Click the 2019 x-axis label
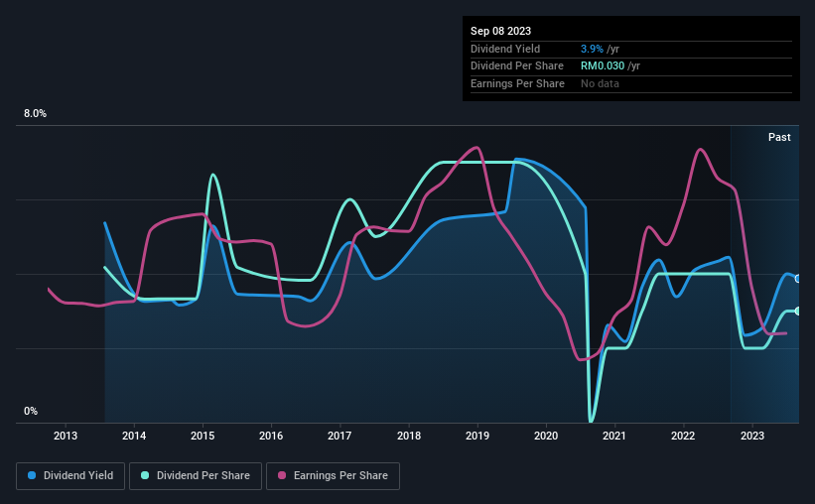 (x=477, y=436)
